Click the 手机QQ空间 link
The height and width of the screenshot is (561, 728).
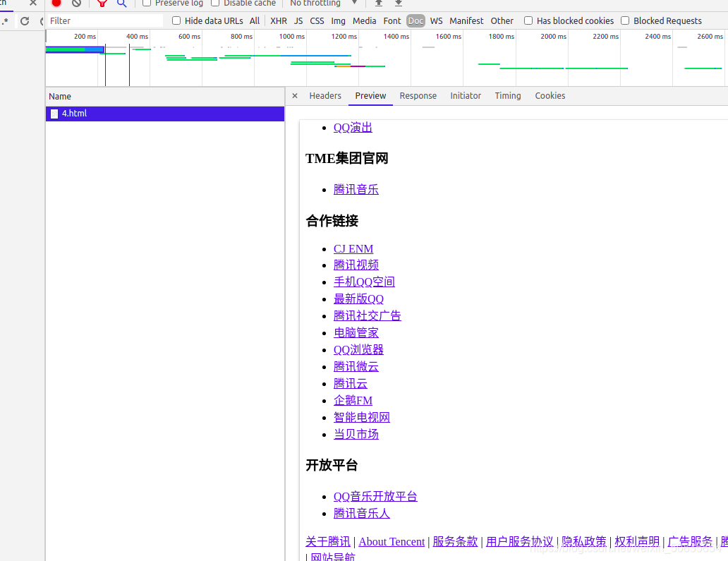click(x=364, y=282)
